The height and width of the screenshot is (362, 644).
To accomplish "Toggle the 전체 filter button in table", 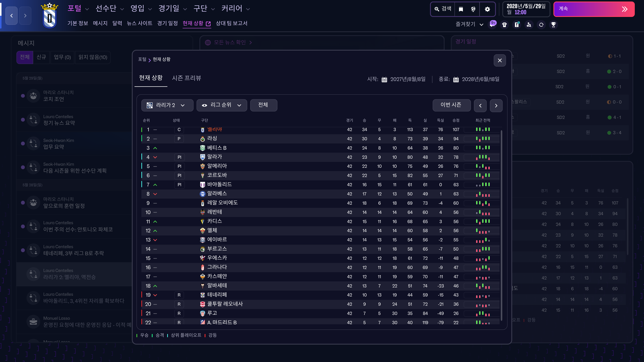I will pos(263,105).
